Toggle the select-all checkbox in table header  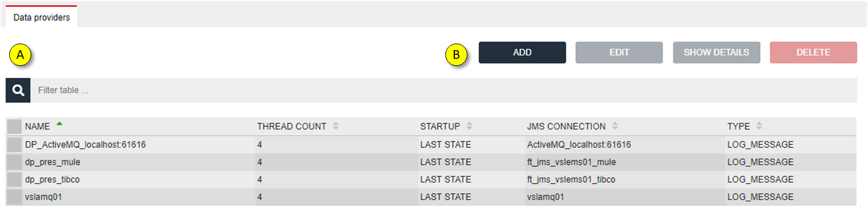[14, 126]
